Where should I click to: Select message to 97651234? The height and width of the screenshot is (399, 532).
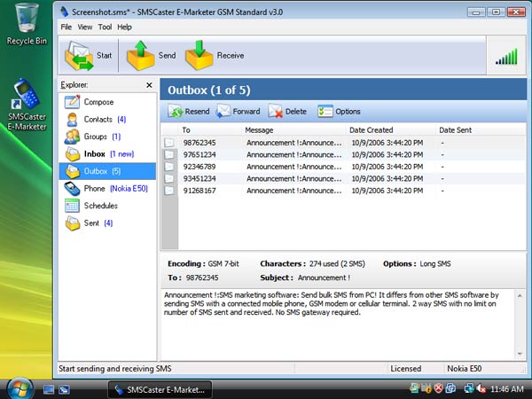pos(199,153)
